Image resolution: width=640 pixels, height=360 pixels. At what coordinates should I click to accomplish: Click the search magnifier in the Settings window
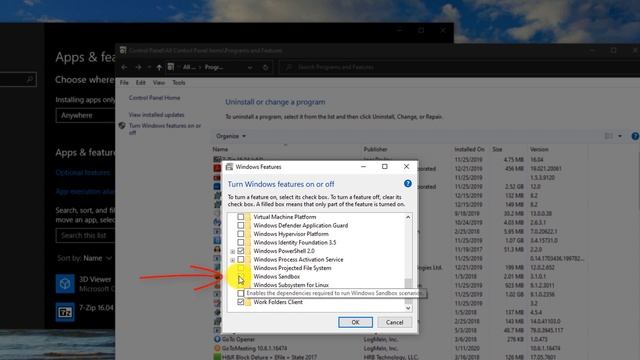tap(30, 79)
